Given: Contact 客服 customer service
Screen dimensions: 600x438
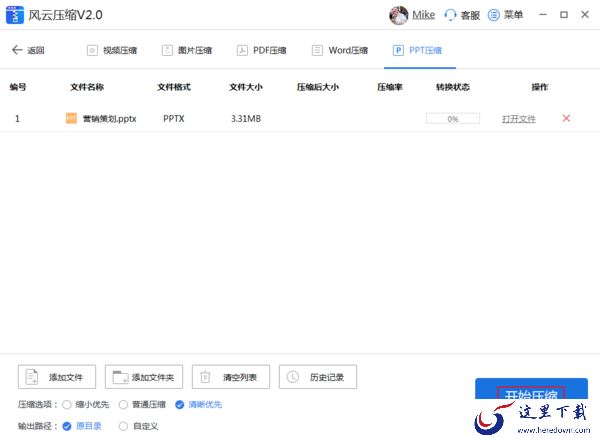Looking at the screenshot, I should tap(470, 15).
